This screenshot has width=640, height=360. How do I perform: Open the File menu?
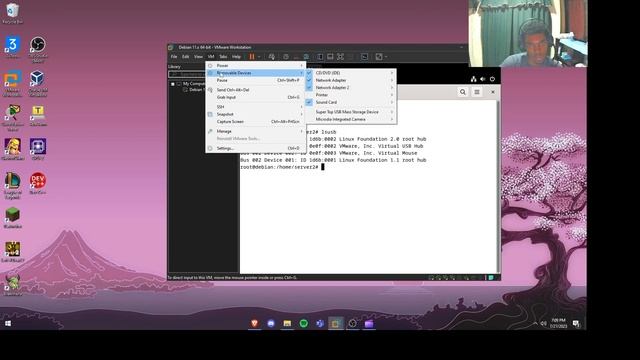click(174, 57)
